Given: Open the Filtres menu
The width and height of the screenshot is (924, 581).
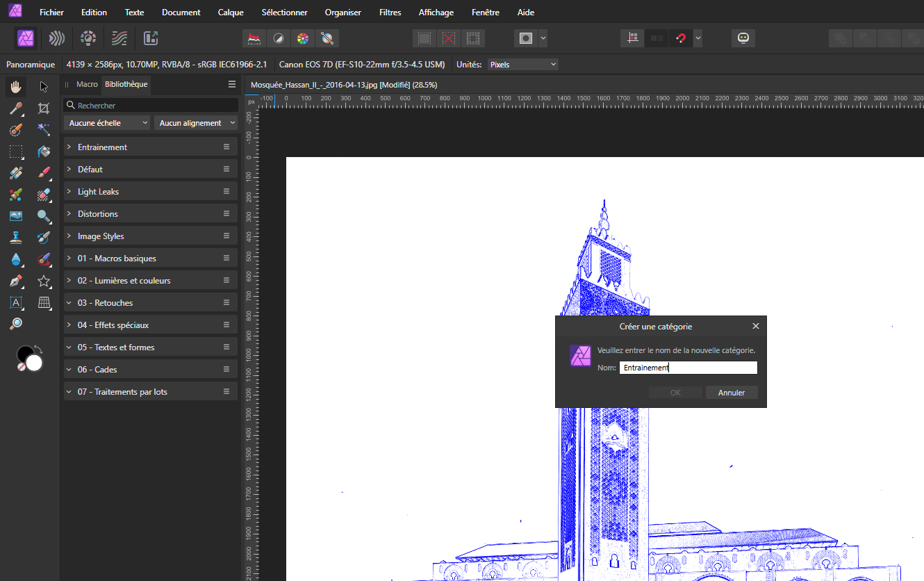Looking at the screenshot, I should coord(390,13).
